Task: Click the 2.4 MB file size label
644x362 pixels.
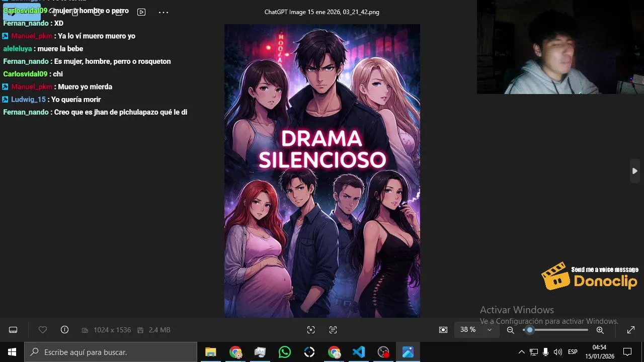Action: point(159,330)
